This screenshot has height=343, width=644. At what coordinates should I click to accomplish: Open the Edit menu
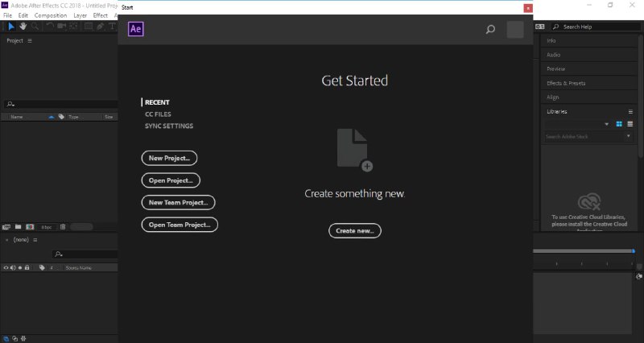pos(23,15)
